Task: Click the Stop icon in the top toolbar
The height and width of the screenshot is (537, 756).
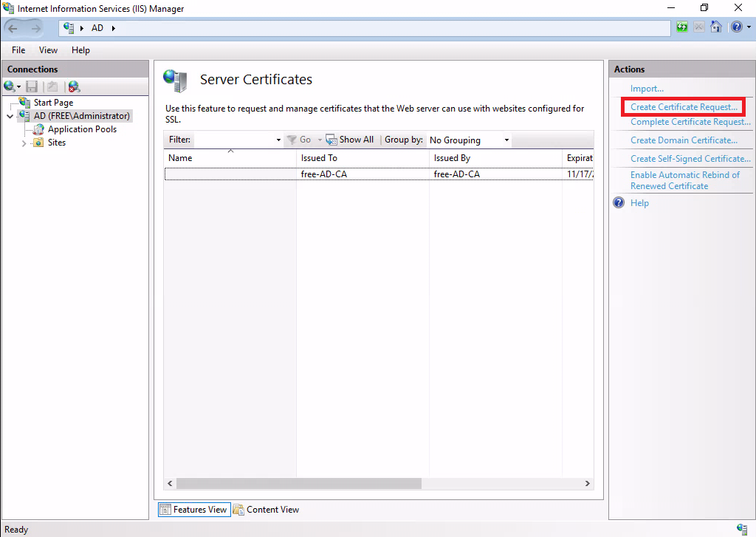Action: (699, 27)
